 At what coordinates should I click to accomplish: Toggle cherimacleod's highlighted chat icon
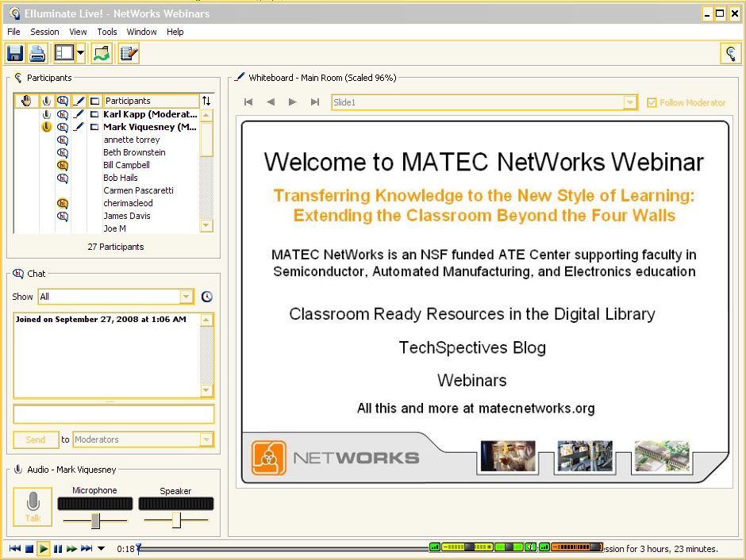(x=63, y=204)
